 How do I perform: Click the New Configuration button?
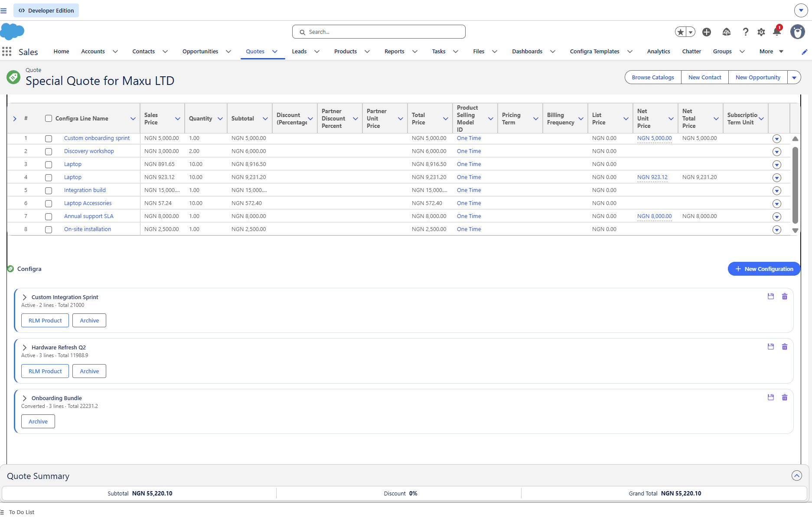[x=764, y=269]
